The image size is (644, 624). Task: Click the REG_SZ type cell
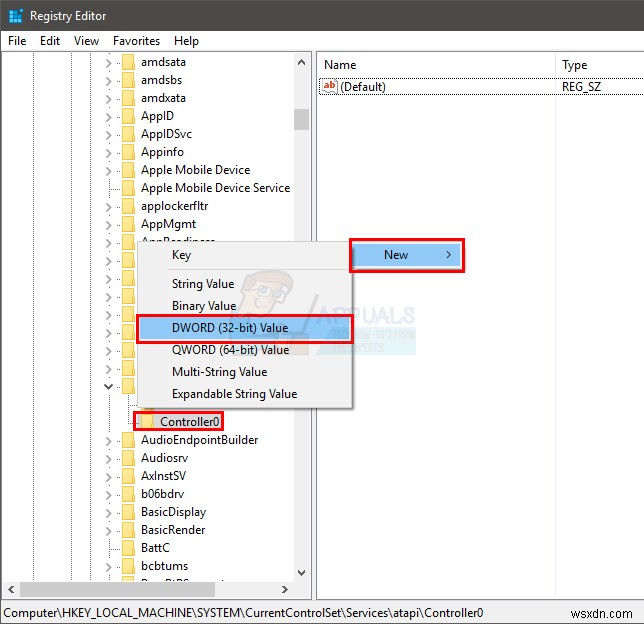point(581,87)
